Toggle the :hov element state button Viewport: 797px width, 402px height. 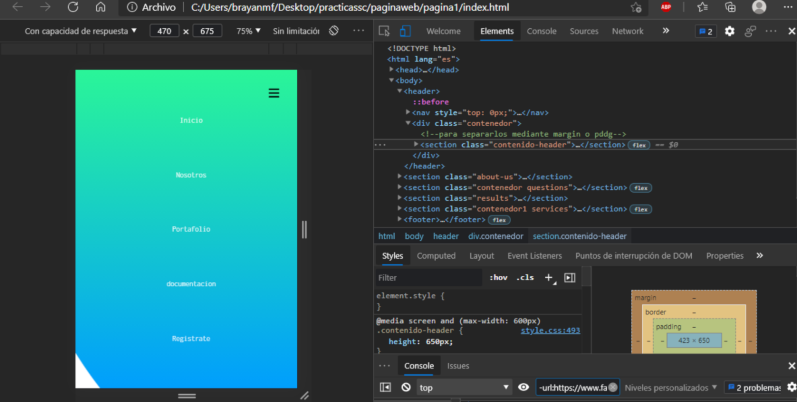coord(498,277)
